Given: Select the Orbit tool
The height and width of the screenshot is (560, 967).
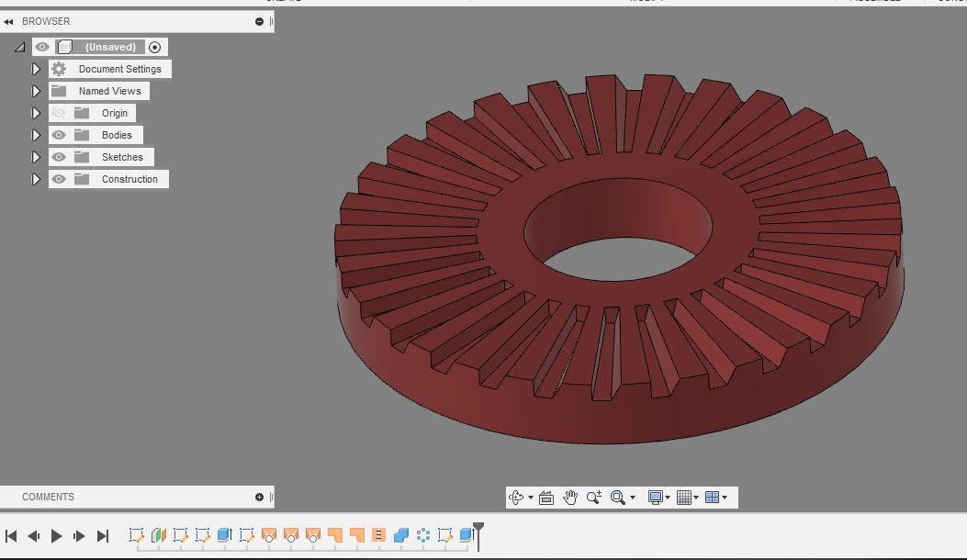Looking at the screenshot, I should [x=516, y=497].
